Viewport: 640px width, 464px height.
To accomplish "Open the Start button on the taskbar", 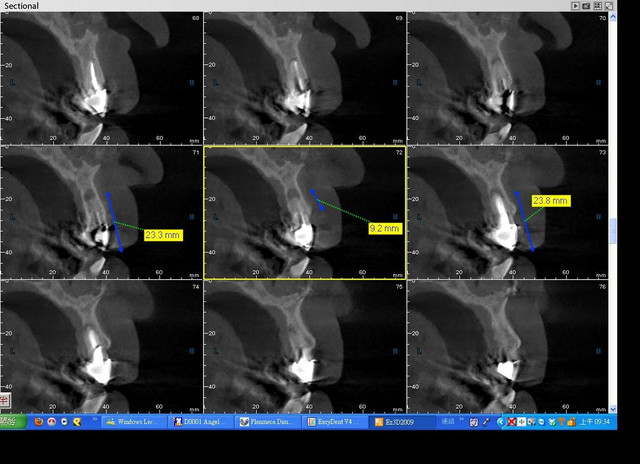I will [x=12, y=422].
